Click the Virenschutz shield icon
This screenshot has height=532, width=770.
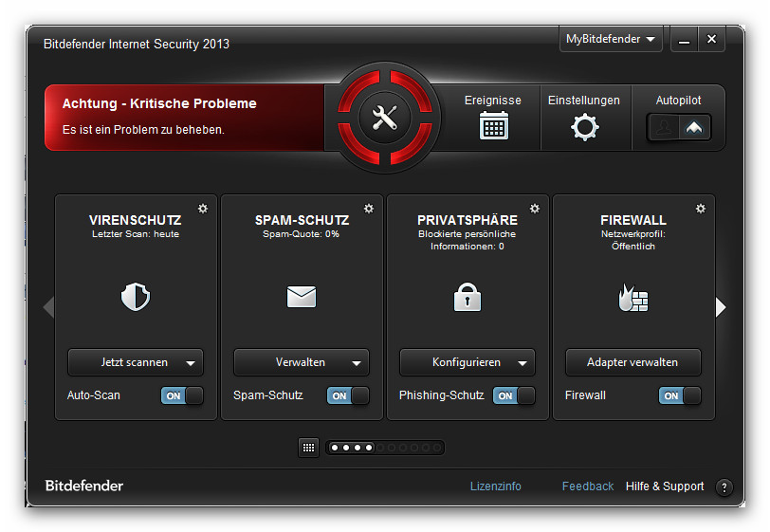click(136, 297)
